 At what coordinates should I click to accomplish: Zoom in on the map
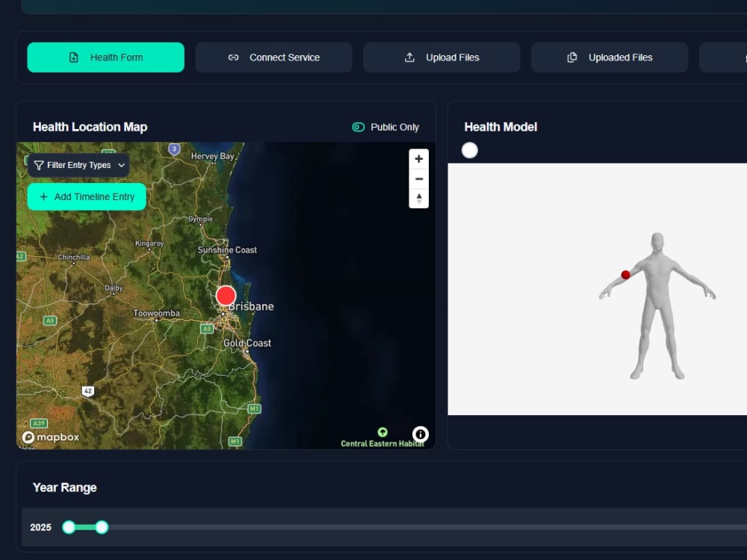pyautogui.click(x=419, y=159)
